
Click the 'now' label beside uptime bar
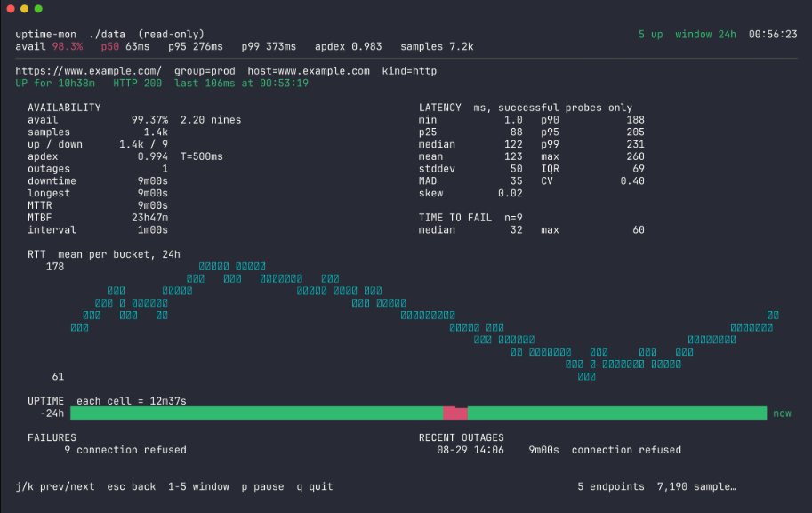coord(782,413)
